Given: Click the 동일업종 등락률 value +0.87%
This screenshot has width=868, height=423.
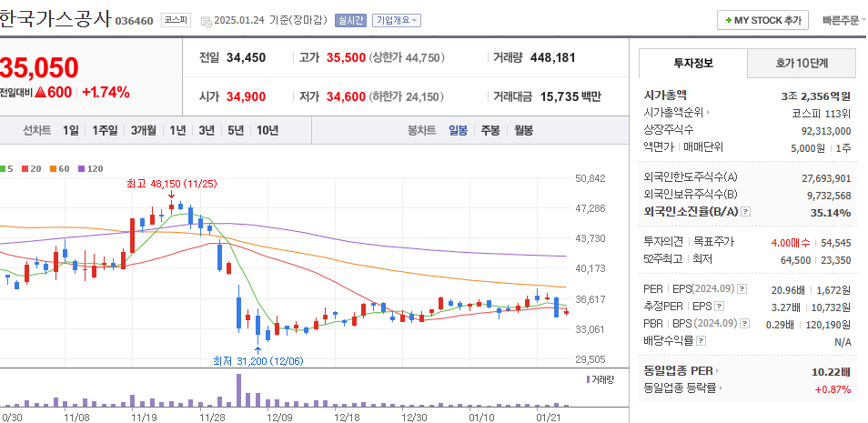Looking at the screenshot, I should pos(833,389).
